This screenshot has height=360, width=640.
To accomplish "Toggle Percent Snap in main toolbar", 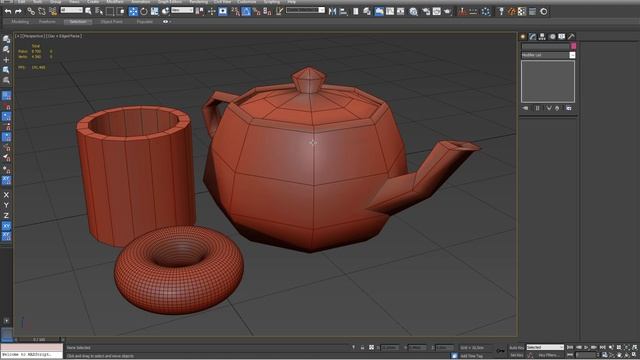I will point(257,11).
